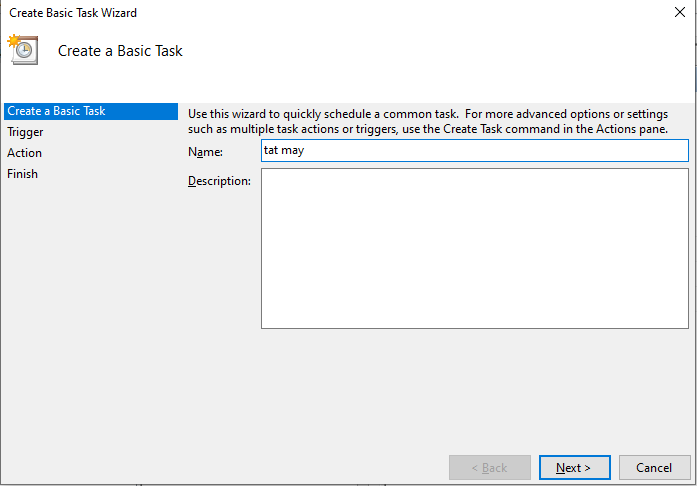This screenshot has height=486, width=697.
Task: Open the Action step in sidebar
Action: tap(24, 153)
